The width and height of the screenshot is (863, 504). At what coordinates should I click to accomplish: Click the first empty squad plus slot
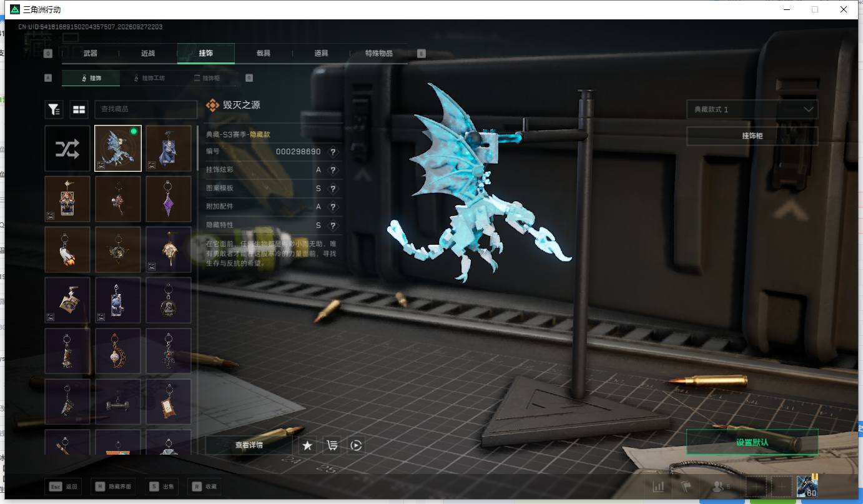756,486
